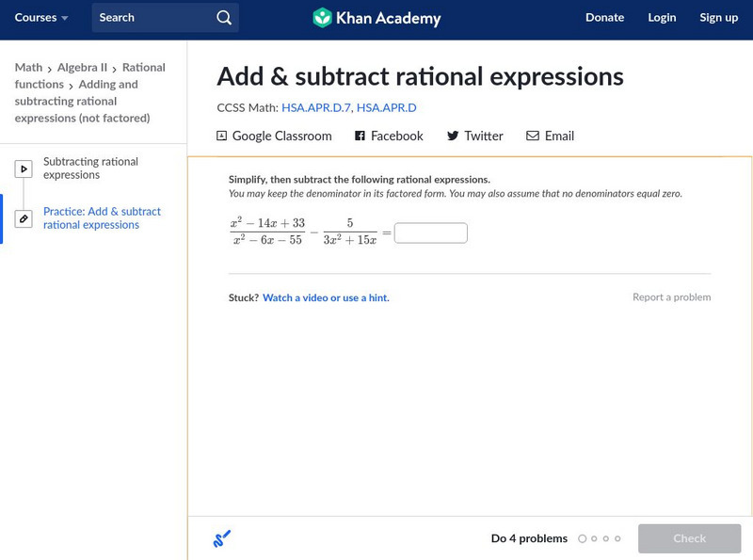Click the Khan Academy leaf logo
This screenshot has height=560, width=753.
point(323,18)
